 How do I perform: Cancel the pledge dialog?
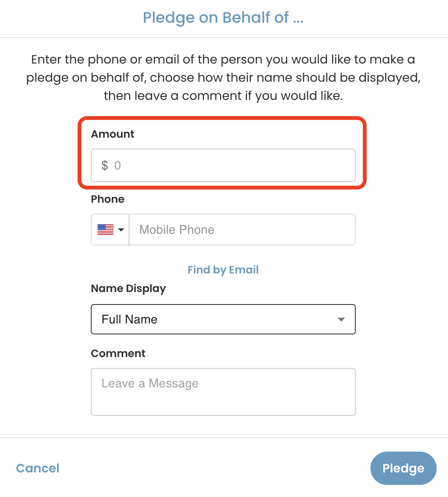point(38,468)
